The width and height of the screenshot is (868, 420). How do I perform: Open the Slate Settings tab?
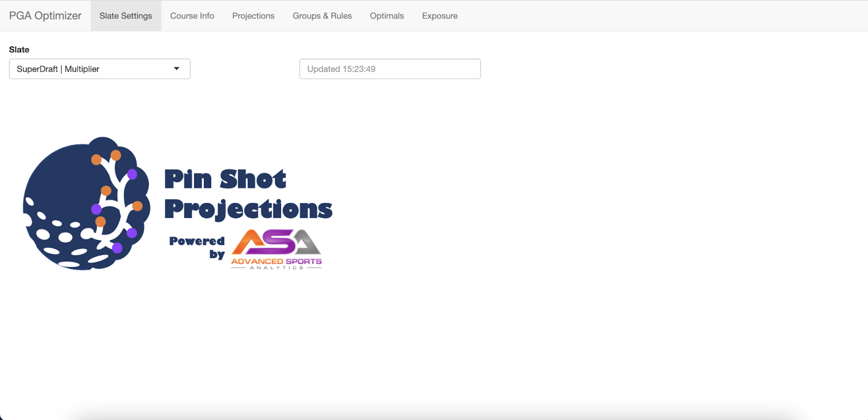[126, 16]
